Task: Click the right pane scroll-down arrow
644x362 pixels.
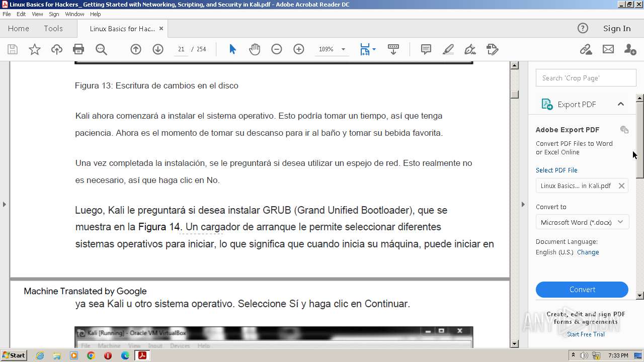Action: tap(640, 296)
